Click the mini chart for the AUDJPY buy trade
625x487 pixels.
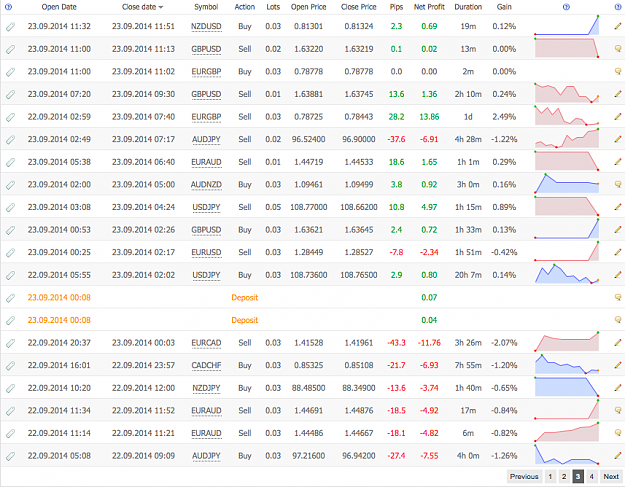566,455
